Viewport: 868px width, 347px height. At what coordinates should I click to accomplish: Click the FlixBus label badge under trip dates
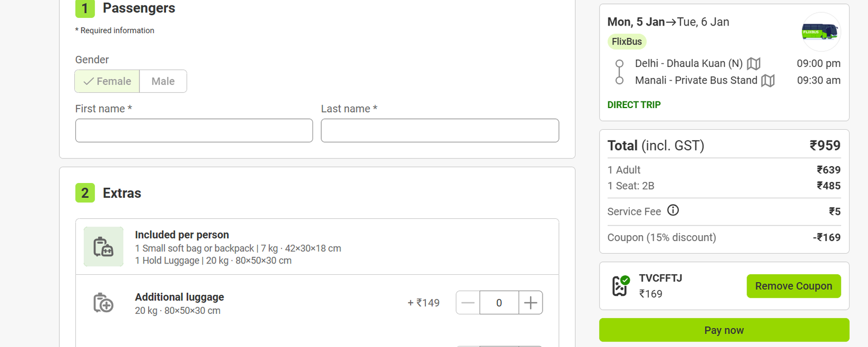pos(627,41)
